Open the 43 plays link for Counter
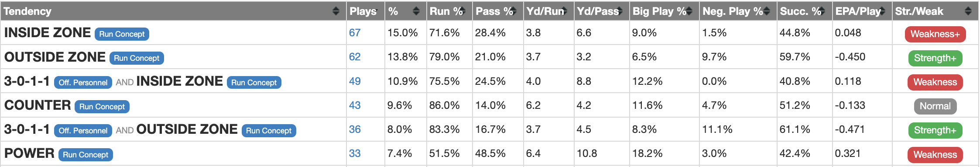980x167 pixels. [355, 105]
